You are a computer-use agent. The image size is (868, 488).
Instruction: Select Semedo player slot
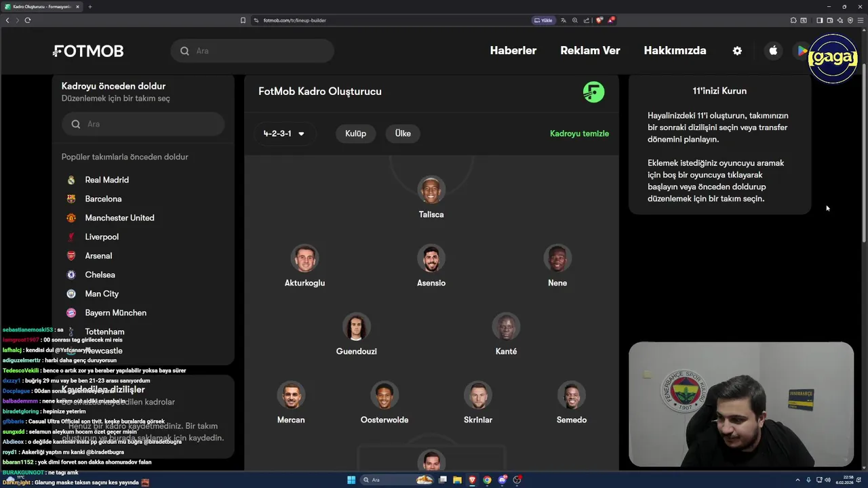[572, 403]
